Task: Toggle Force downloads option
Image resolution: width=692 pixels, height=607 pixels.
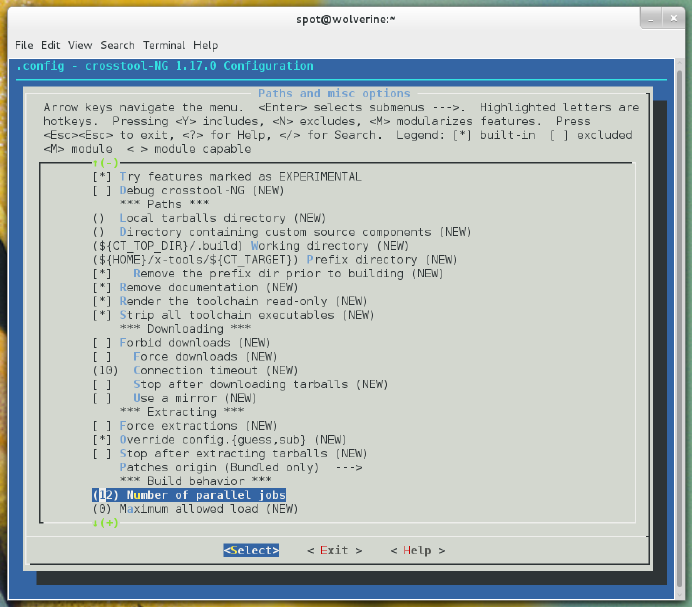Action: click(185, 356)
